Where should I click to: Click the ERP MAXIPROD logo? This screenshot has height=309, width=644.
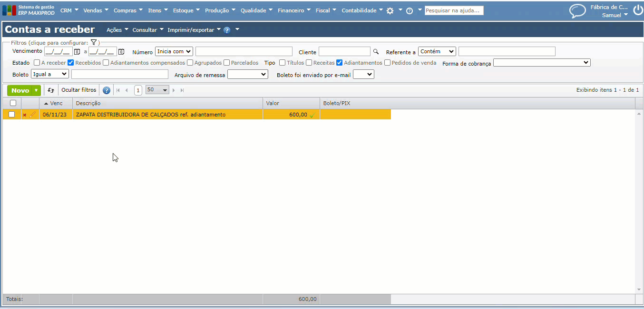29,10
